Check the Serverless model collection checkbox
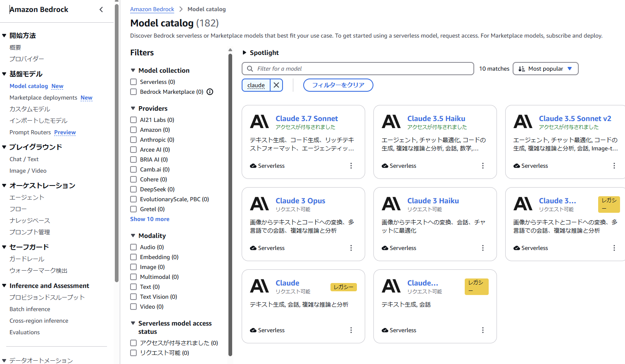 tap(133, 82)
